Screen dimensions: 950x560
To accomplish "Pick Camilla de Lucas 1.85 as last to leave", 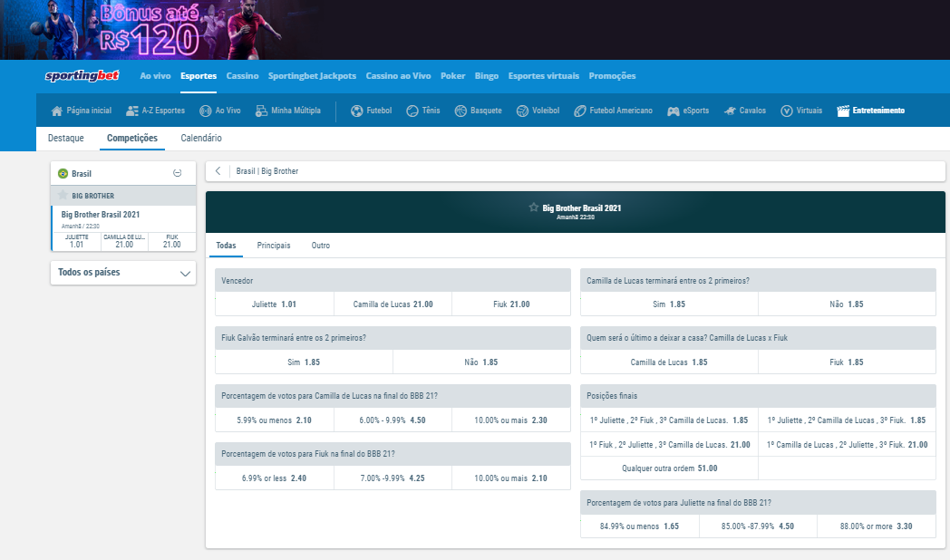I will click(669, 362).
